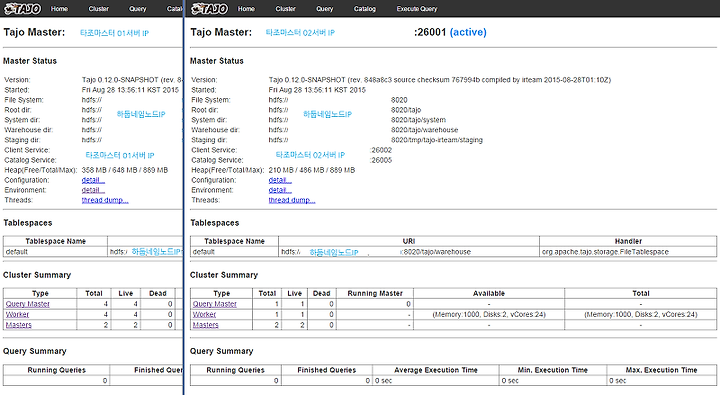Open Home menu in left window
Viewport: 720px width, 395px height.
(59, 9)
